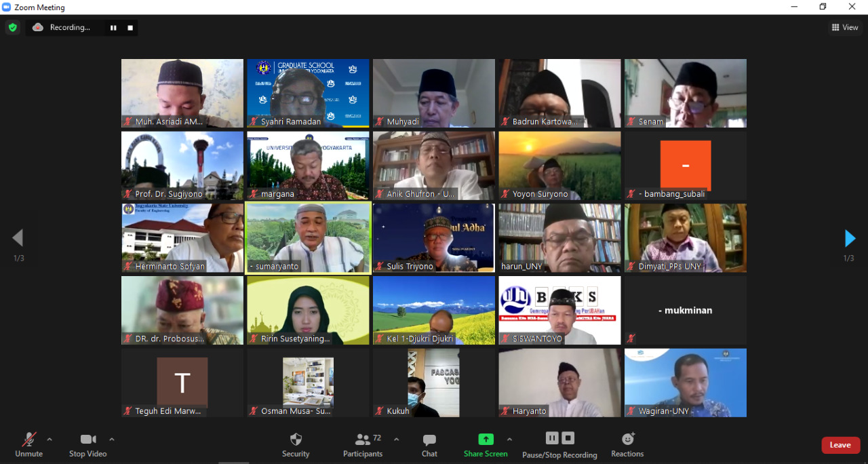The height and width of the screenshot is (464, 868).
Task: Select Kel 1-Djukri Djukri tile
Action: 434,310
